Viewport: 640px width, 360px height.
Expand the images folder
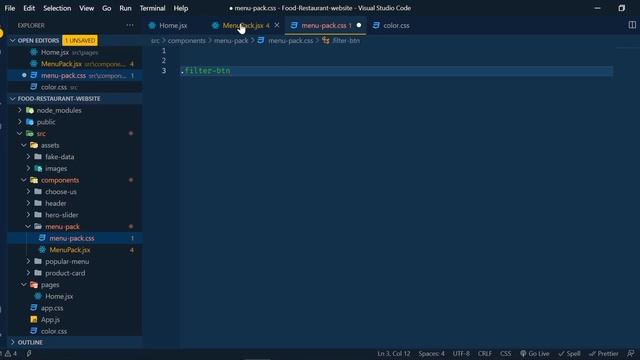click(28, 169)
